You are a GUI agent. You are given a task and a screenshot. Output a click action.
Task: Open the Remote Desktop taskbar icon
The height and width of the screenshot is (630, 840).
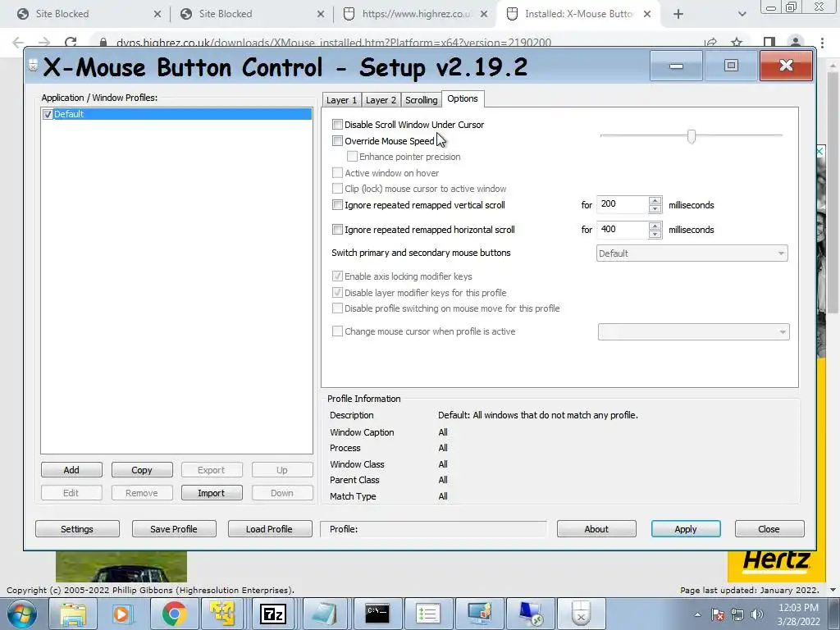click(529, 614)
